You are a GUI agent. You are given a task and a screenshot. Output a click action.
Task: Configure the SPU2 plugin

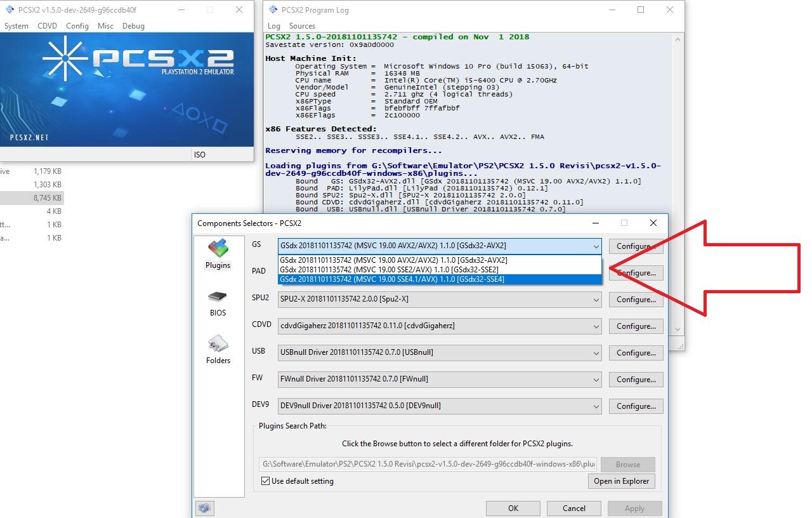point(636,300)
